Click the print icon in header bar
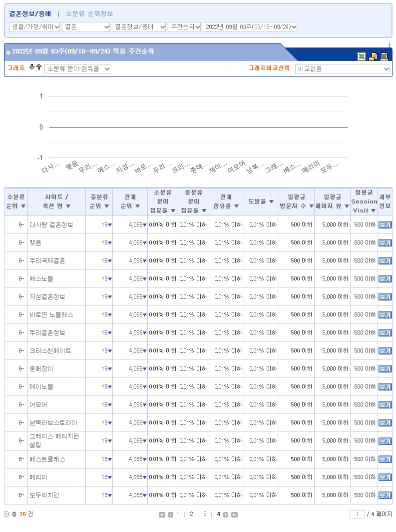The image size is (396, 532). [384, 56]
